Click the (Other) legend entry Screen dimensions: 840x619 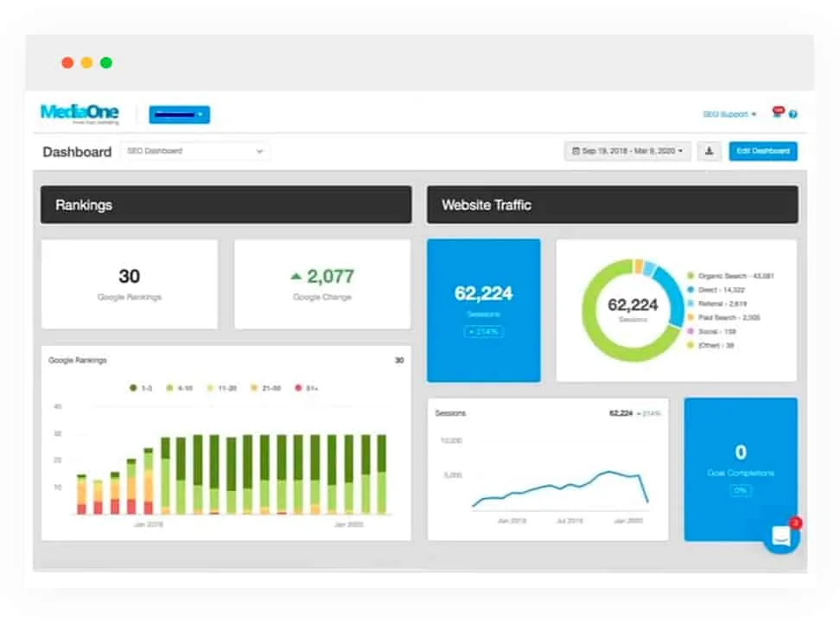tap(710, 346)
